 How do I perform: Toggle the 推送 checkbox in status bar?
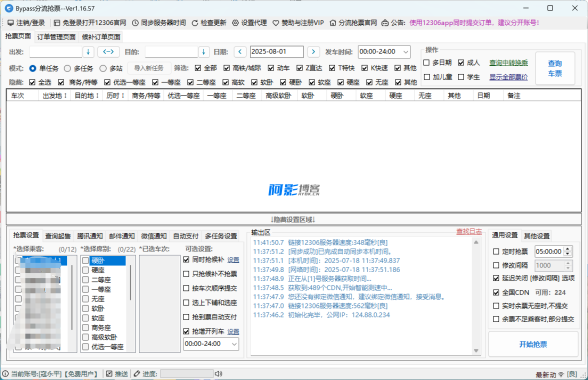click(109, 374)
